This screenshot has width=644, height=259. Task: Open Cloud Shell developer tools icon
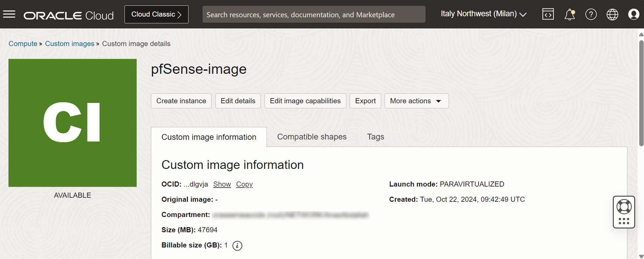click(x=548, y=14)
